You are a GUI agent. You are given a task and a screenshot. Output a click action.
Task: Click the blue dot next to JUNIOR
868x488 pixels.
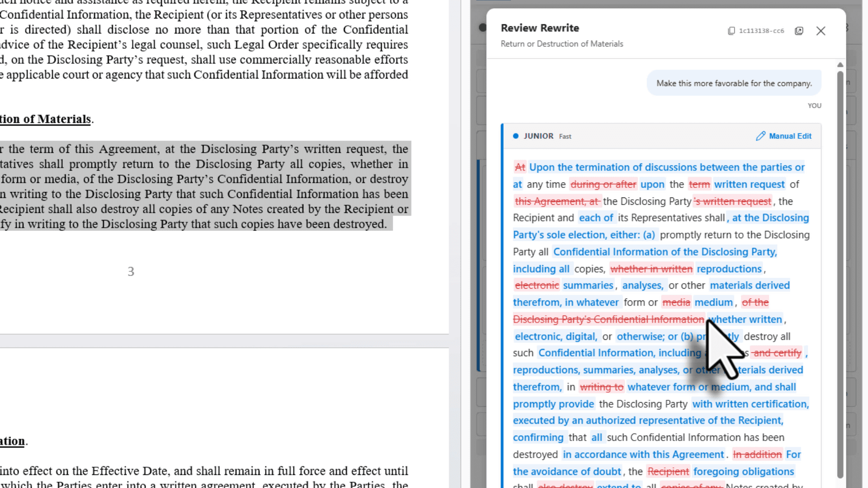[516, 136]
